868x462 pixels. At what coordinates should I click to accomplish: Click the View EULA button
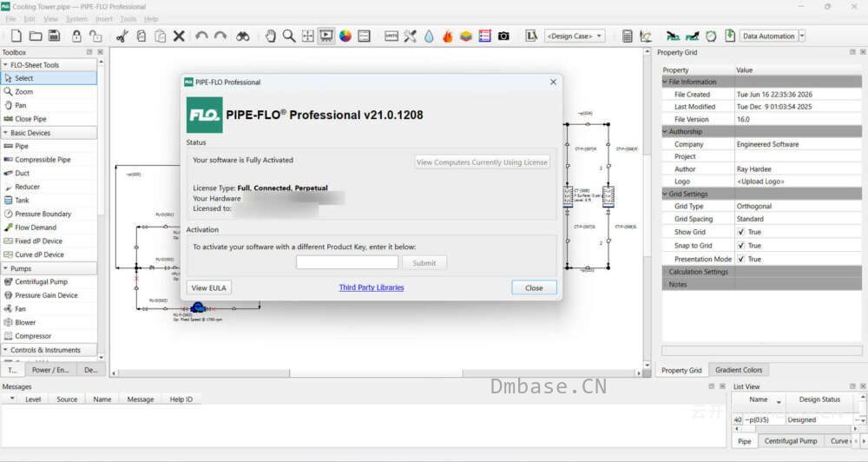tap(208, 288)
